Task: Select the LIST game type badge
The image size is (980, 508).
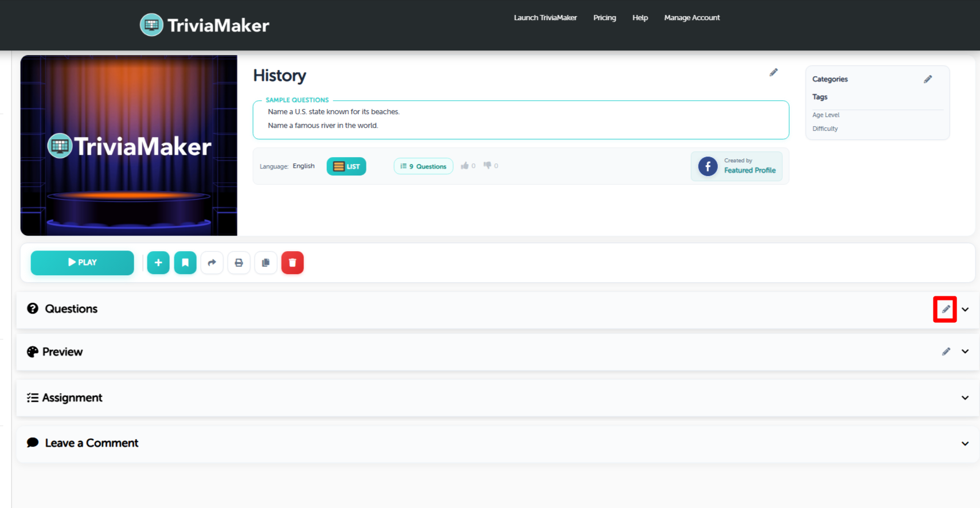Action: pyautogui.click(x=346, y=166)
